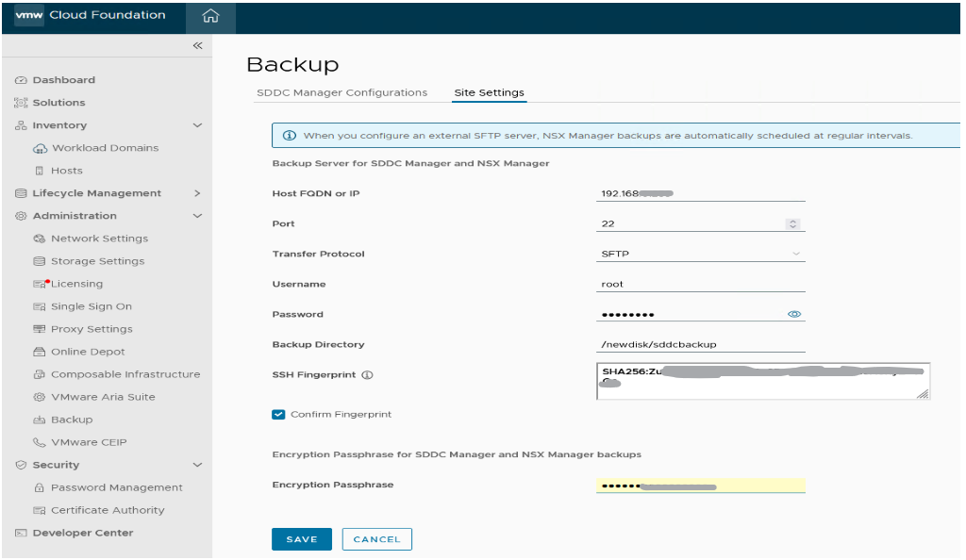
Task: Toggle the Confirm Fingerprint checkbox
Action: (278, 415)
